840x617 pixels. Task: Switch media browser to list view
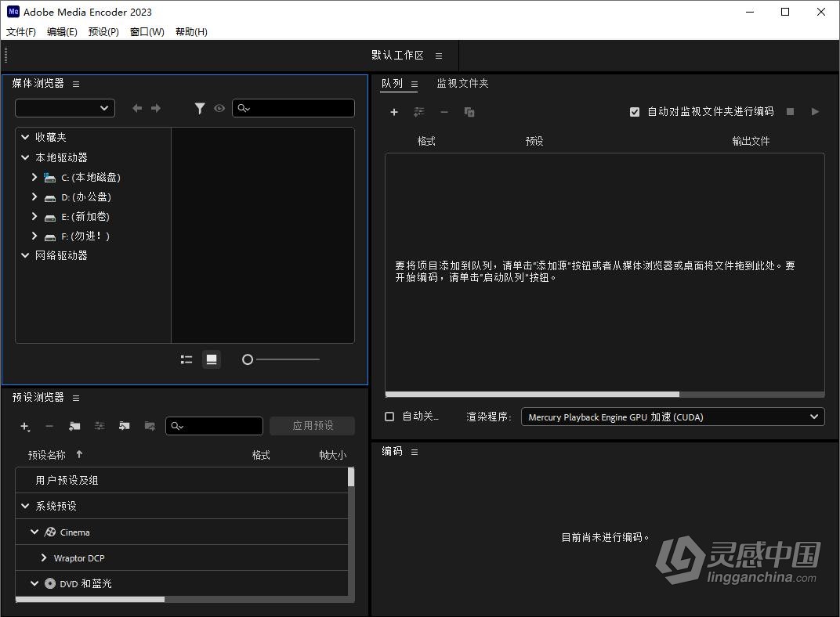coord(186,359)
